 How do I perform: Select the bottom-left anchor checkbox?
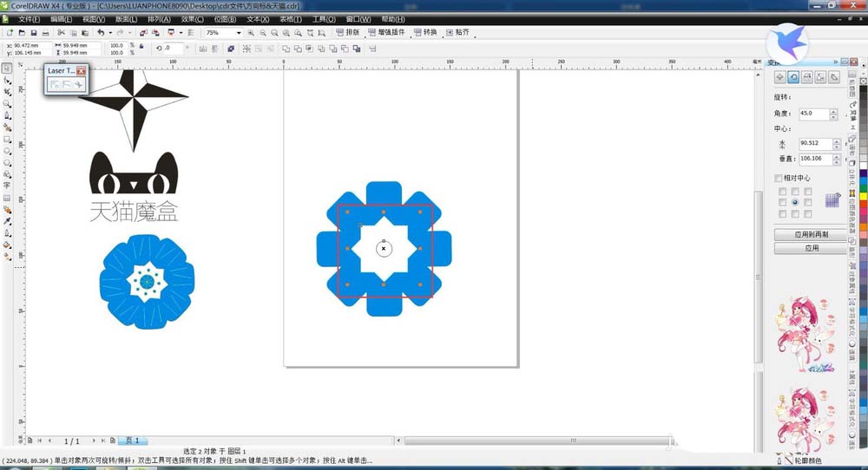tap(782, 214)
